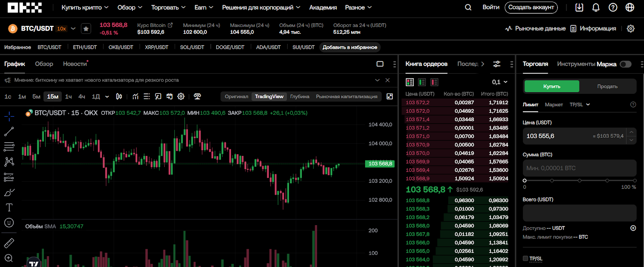Switch to the Новости tab

(x=75, y=64)
